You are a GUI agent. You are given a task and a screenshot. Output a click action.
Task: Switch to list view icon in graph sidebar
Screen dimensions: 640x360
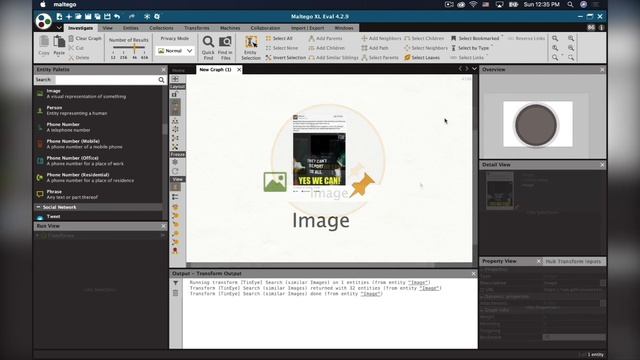click(x=175, y=197)
